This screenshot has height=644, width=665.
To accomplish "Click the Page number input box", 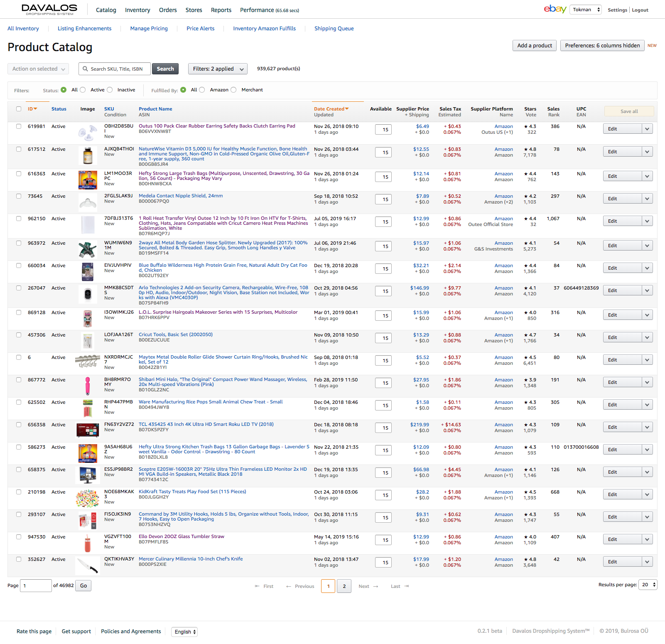I will [x=36, y=585].
